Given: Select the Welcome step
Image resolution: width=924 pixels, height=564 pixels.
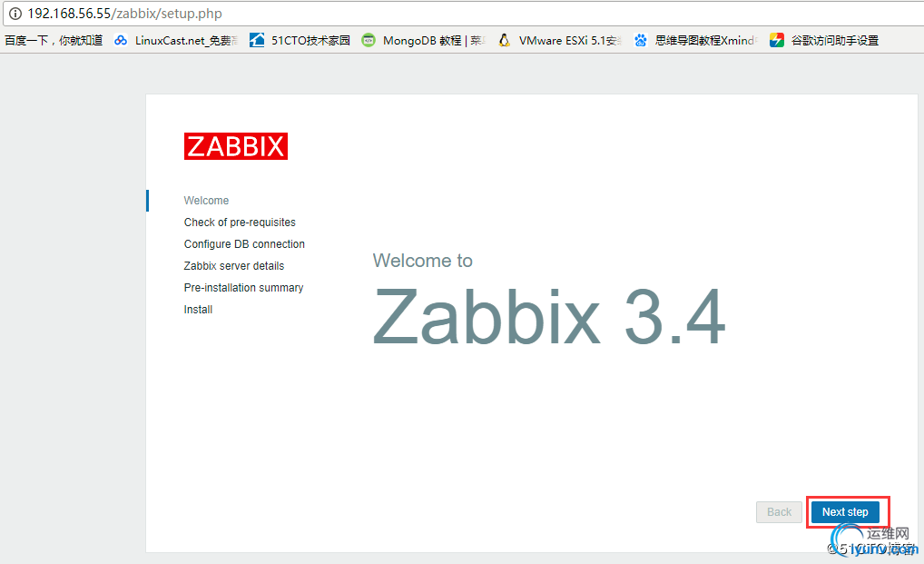Looking at the screenshot, I should [206, 201].
